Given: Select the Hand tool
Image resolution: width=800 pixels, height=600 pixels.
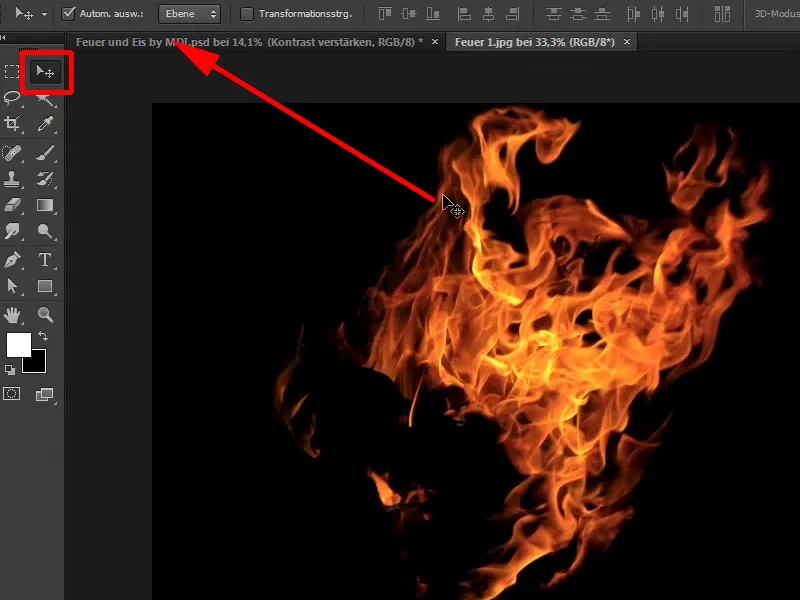Looking at the screenshot, I should click(x=12, y=315).
